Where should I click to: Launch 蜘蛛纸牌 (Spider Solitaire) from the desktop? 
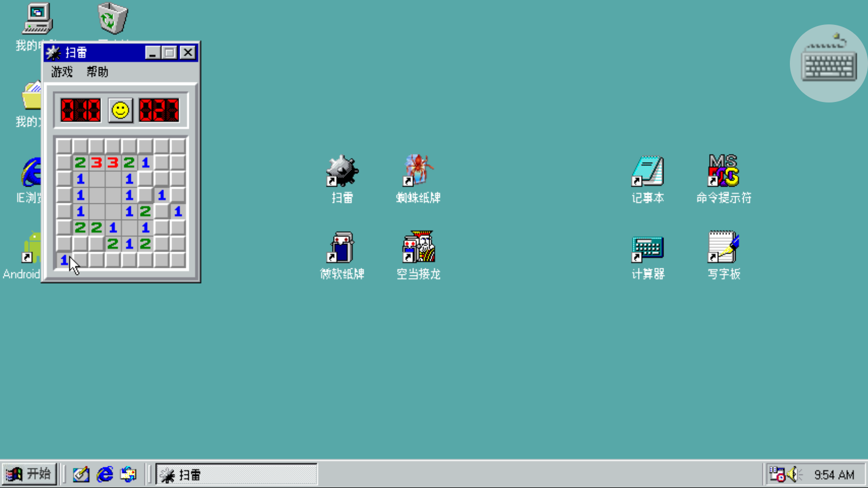[418, 174]
